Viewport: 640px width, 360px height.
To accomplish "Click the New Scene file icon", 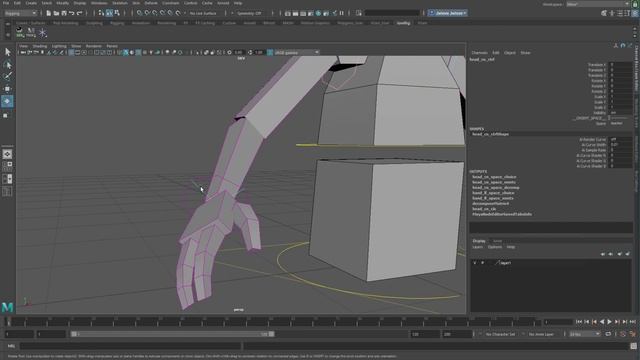I will [x=49, y=13].
